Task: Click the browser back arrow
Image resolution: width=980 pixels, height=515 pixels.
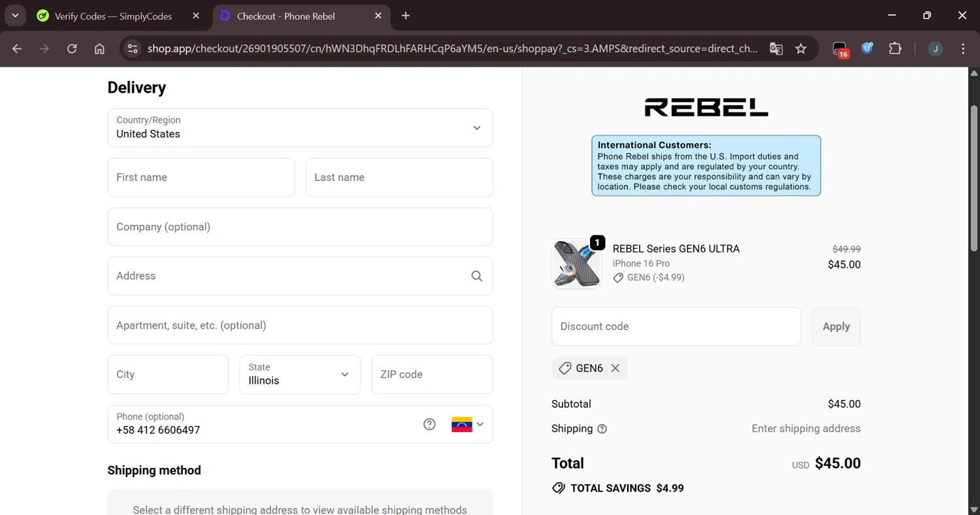Action: (17, 49)
